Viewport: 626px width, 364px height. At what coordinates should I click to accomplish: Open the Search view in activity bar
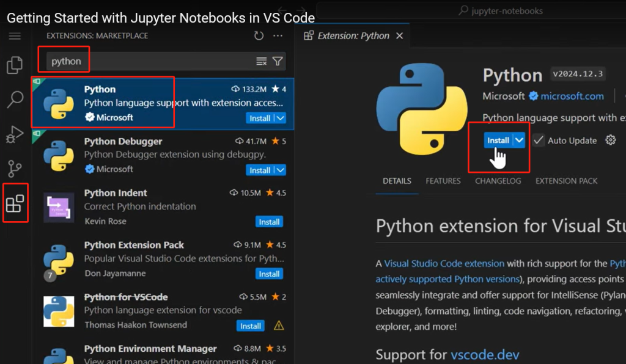15,99
